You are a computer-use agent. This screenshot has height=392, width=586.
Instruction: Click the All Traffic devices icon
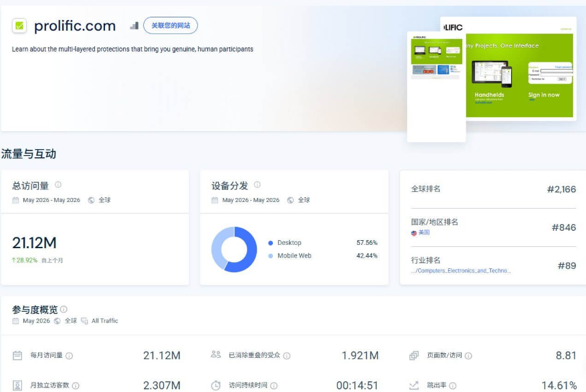[84, 321]
